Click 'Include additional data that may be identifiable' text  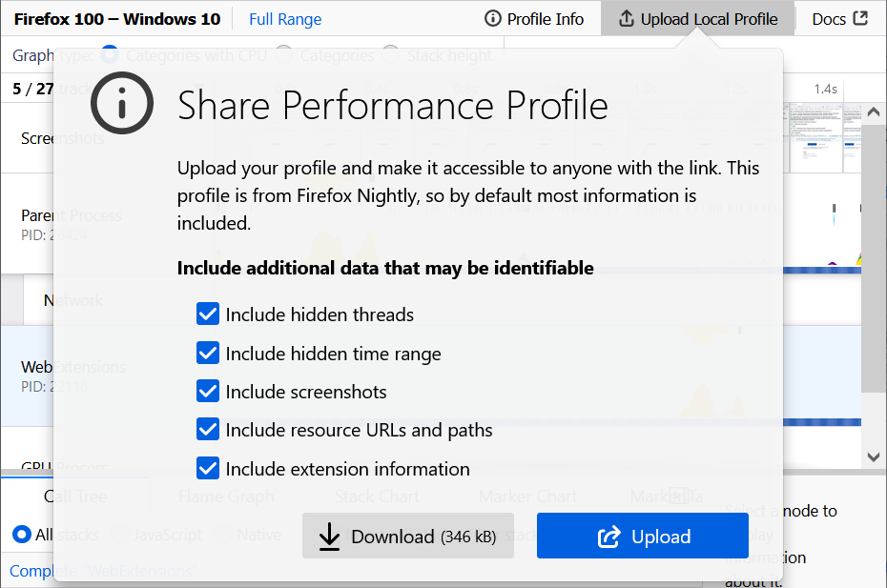(x=385, y=268)
